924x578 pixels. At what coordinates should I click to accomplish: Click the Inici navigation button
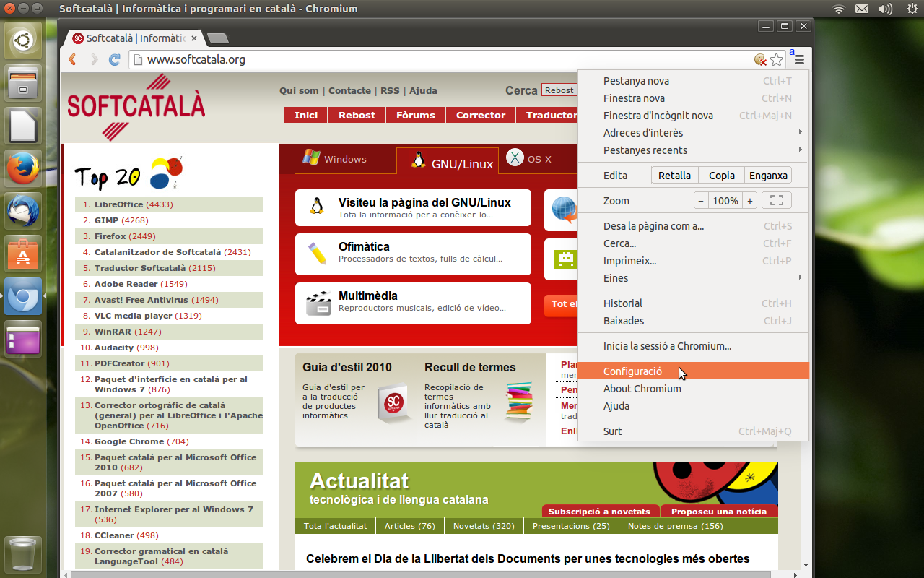click(x=306, y=115)
